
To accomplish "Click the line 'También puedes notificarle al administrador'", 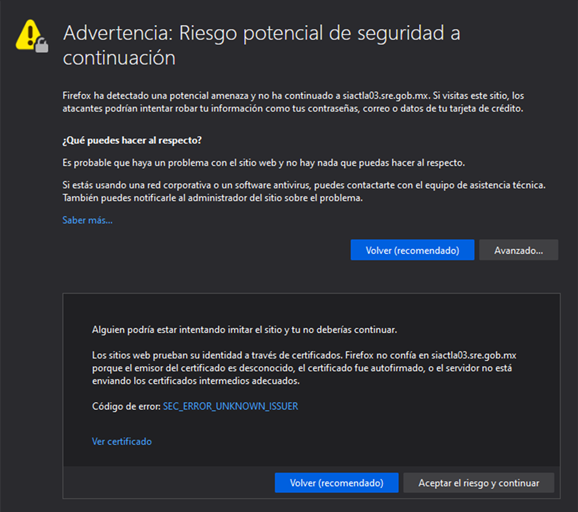I will (x=212, y=198).
